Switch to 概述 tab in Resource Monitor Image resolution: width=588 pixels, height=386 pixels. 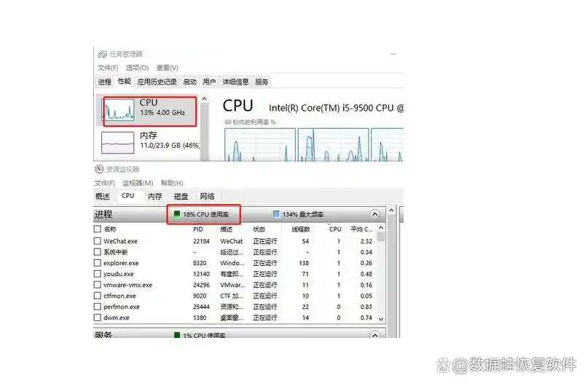[x=103, y=197]
